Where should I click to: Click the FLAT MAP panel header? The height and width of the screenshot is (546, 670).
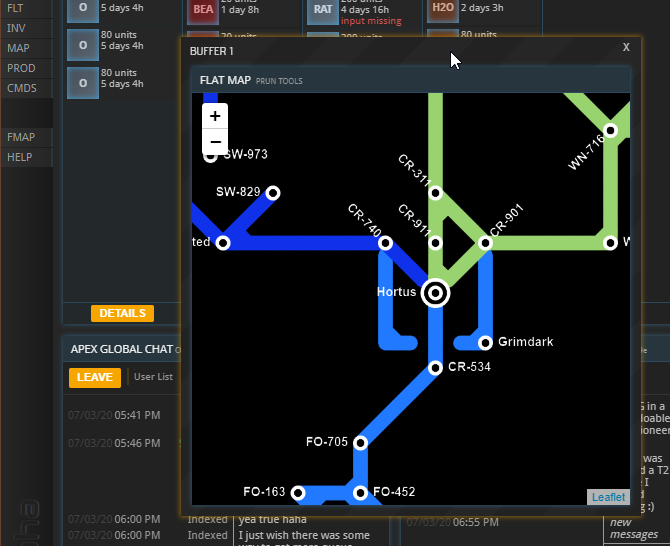(x=411, y=80)
